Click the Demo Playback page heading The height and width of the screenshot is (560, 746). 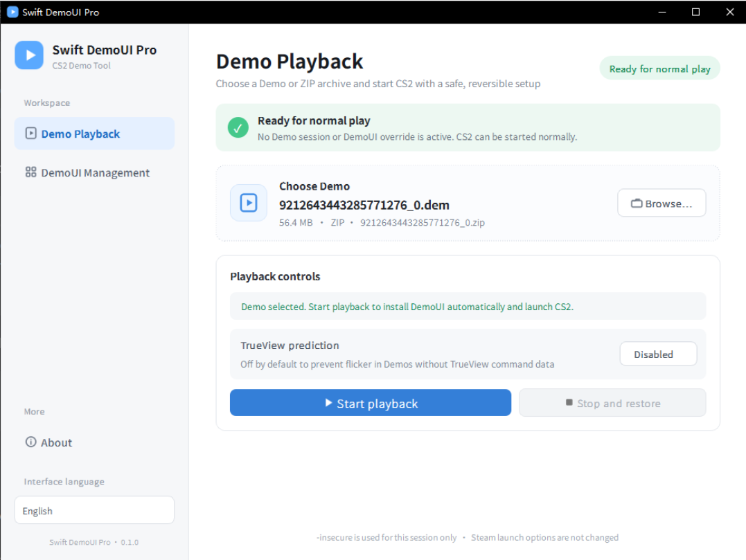coord(290,62)
